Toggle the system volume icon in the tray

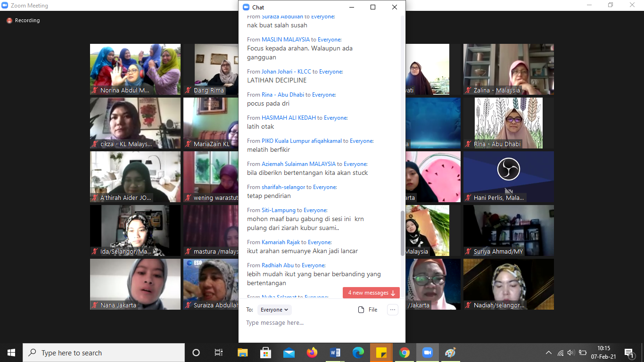pos(571,353)
